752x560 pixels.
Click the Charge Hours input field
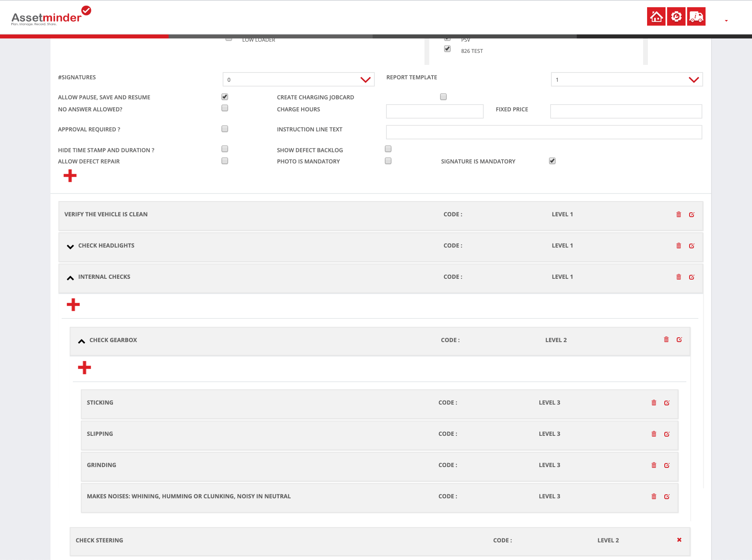point(434,111)
